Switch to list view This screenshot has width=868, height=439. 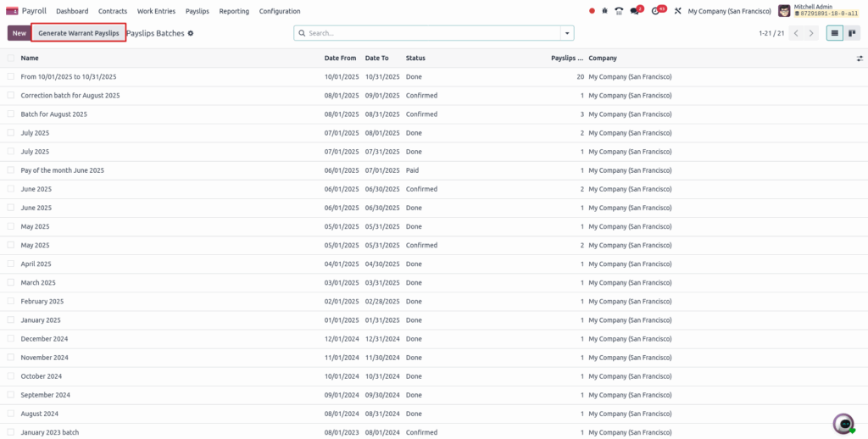pos(835,33)
